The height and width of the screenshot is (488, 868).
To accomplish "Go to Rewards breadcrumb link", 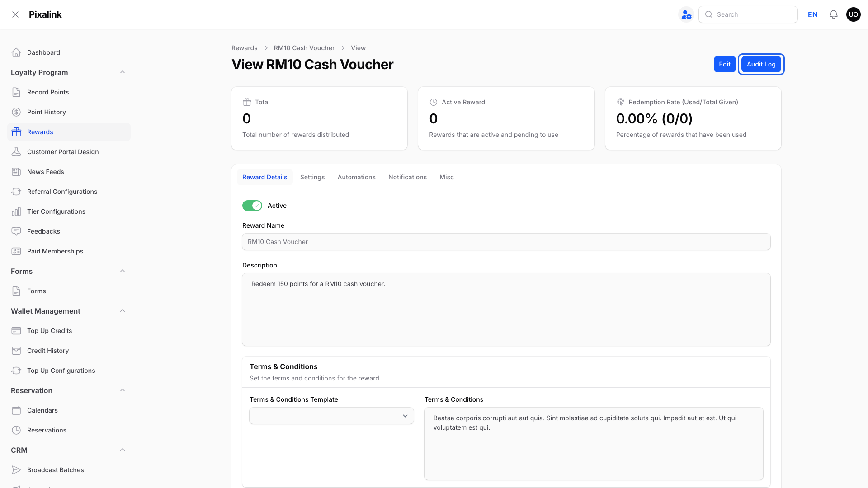I will [244, 48].
